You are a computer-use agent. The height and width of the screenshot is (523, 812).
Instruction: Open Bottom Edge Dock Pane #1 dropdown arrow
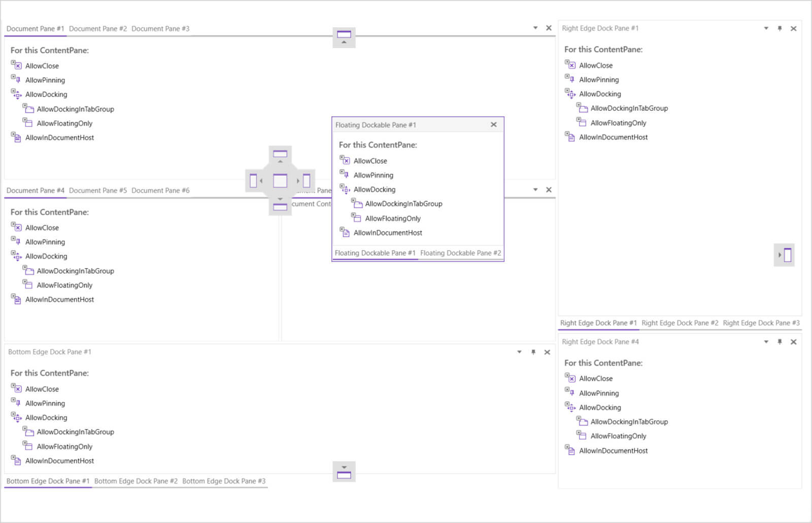(519, 352)
